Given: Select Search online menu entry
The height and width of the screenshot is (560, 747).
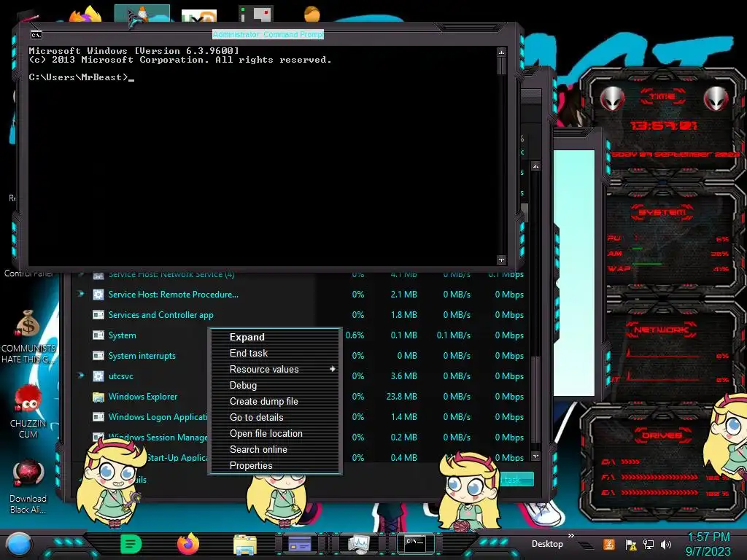Looking at the screenshot, I should [258, 449].
